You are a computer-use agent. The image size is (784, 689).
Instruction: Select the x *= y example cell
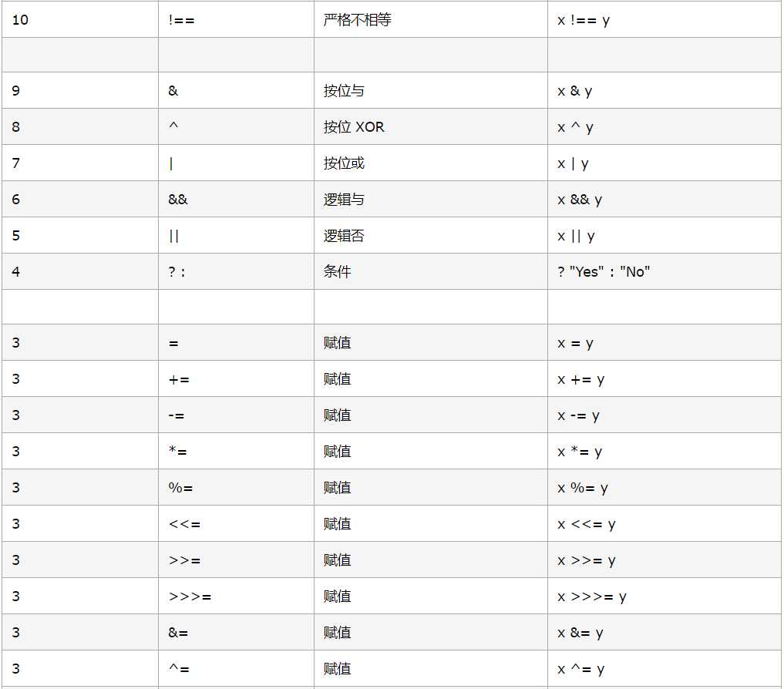pyautogui.click(x=665, y=451)
